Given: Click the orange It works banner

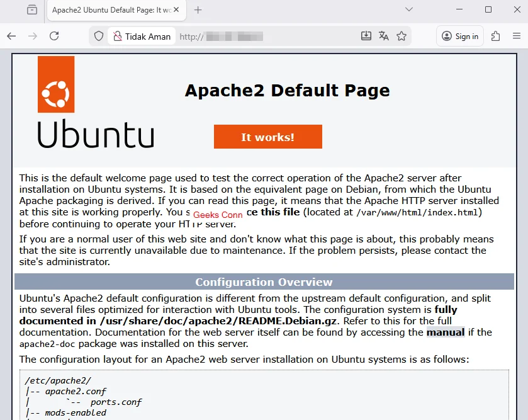Looking at the screenshot, I should tap(267, 136).
